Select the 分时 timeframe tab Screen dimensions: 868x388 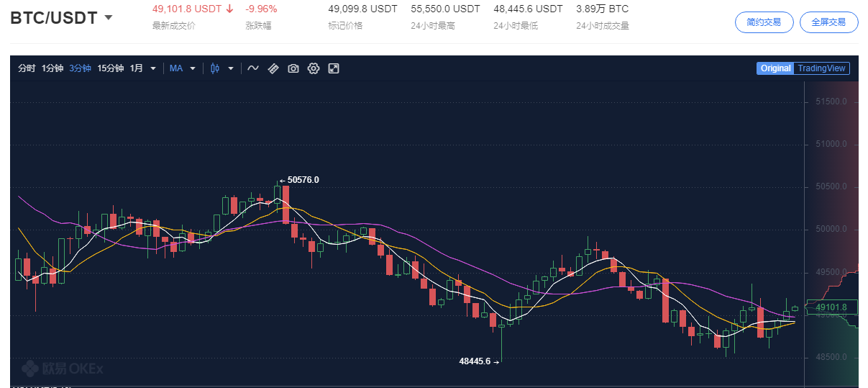point(27,68)
